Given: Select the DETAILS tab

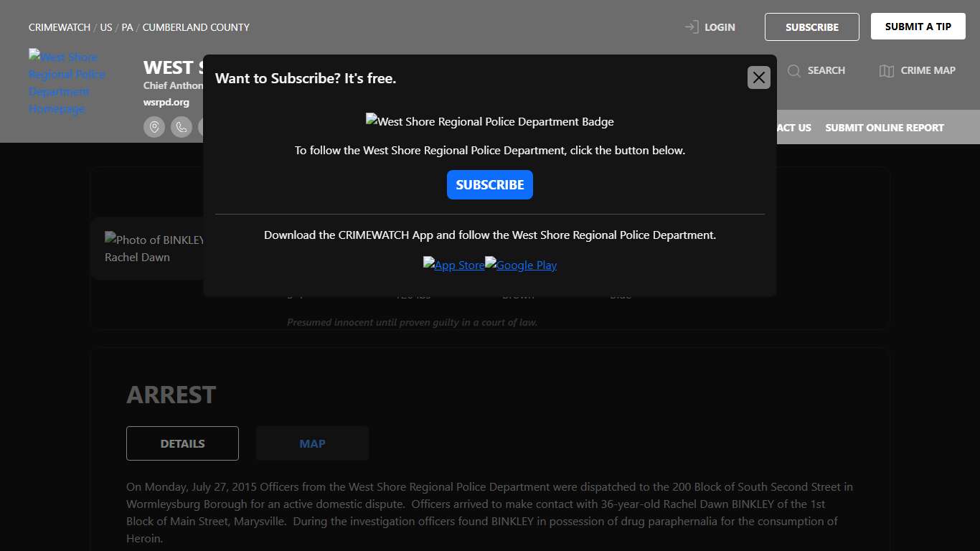Looking at the screenshot, I should pyautogui.click(x=182, y=443).
